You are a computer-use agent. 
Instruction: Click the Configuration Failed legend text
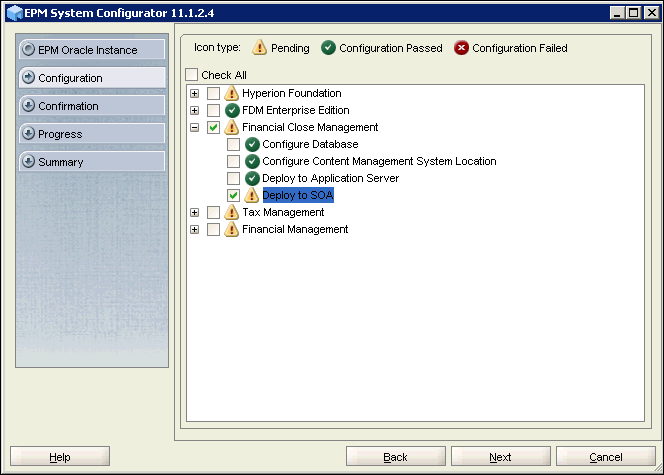520,48
